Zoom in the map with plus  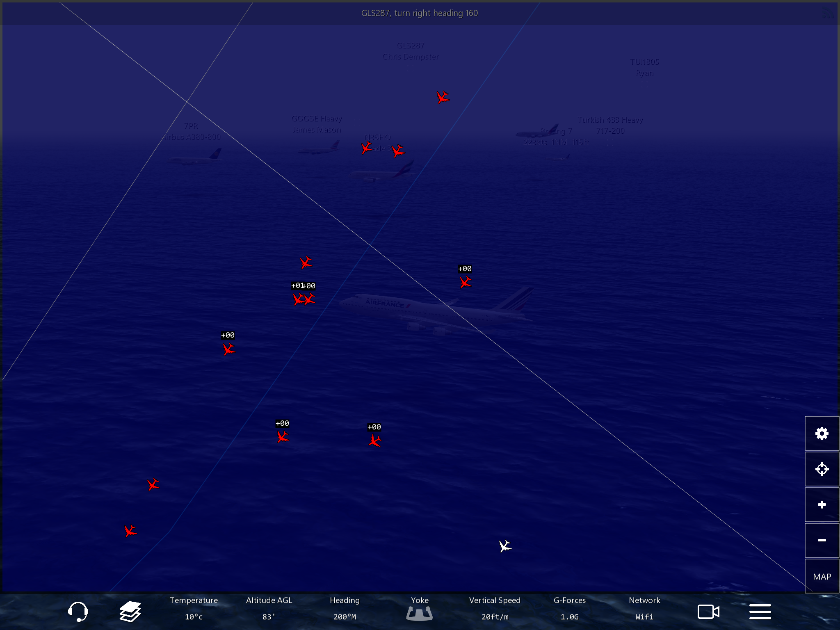coord(822,504)
